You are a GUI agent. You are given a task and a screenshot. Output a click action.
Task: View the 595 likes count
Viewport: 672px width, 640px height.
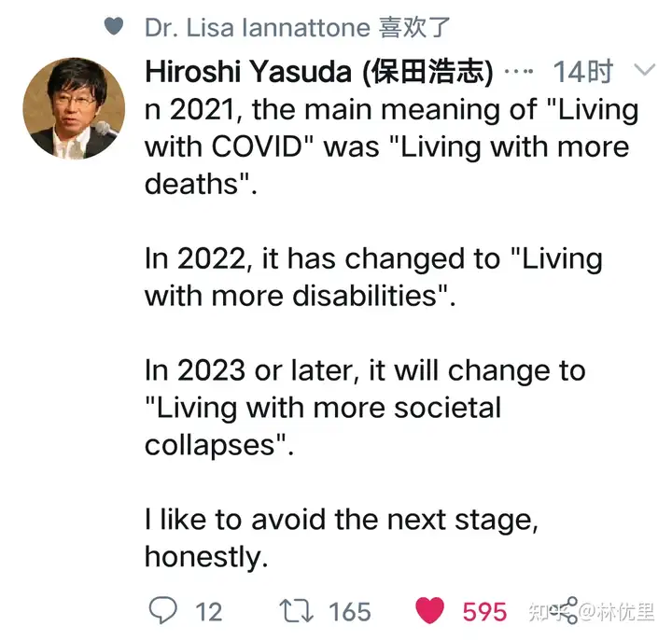pyautogui.click(x=484, y=611)
